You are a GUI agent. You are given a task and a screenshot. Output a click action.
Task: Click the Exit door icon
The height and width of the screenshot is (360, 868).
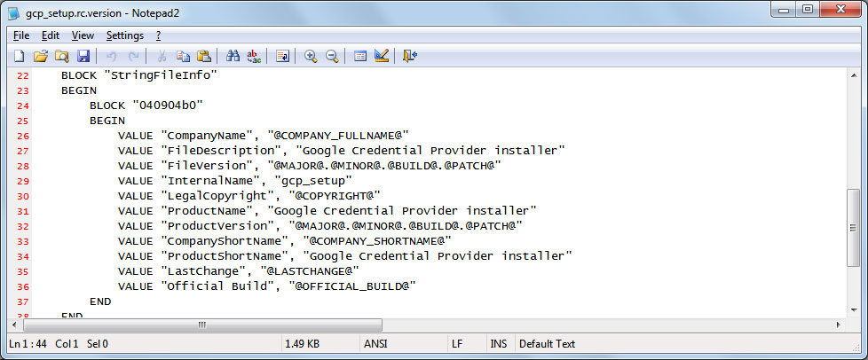coord(410,56)
